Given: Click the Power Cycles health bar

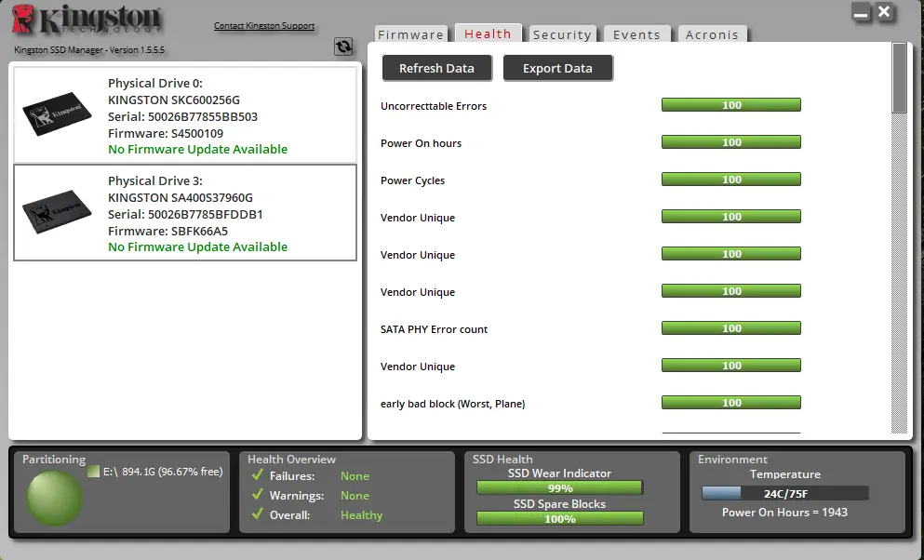Looking at the screenshot, I should click(x=731, y=180).
